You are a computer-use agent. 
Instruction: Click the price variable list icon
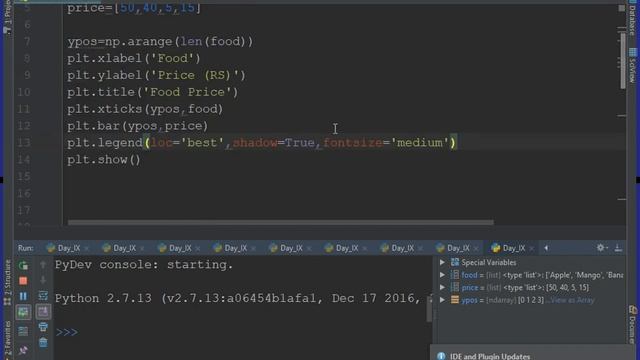455,288
